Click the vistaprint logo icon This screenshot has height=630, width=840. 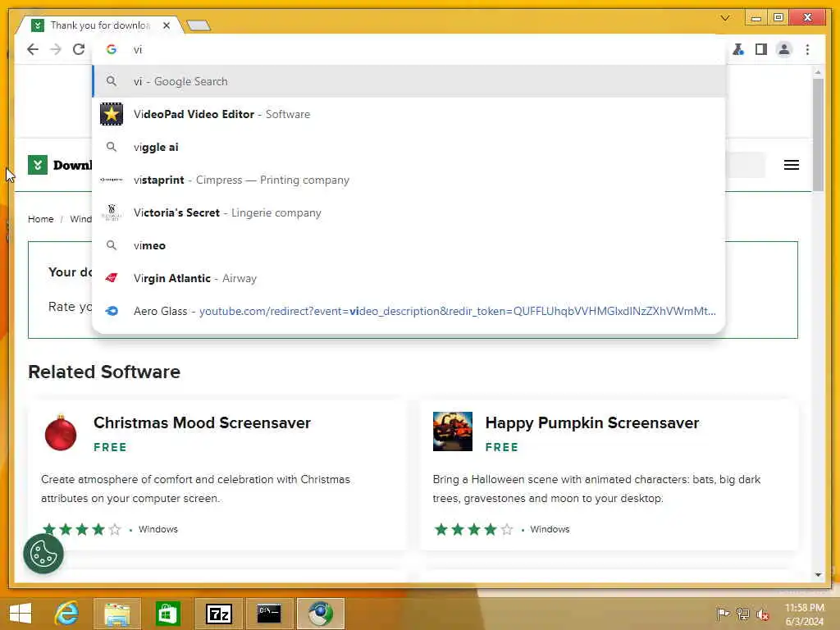point(112,180)
